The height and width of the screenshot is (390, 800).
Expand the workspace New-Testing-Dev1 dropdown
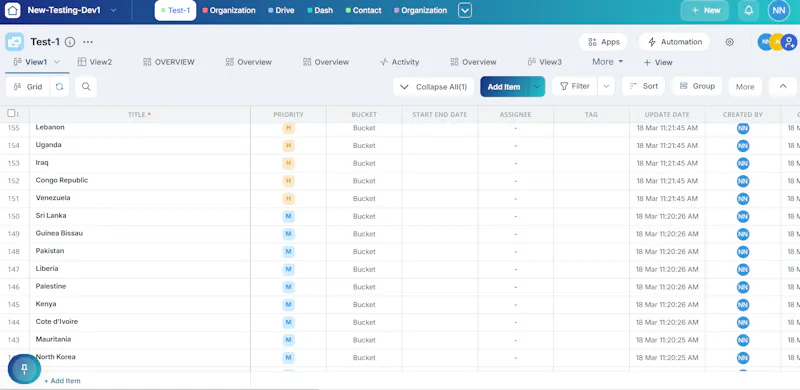(x=113, y=10)
